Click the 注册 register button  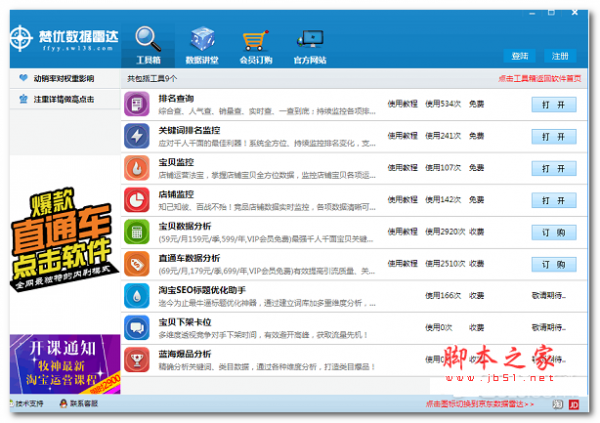click(561, 56)
